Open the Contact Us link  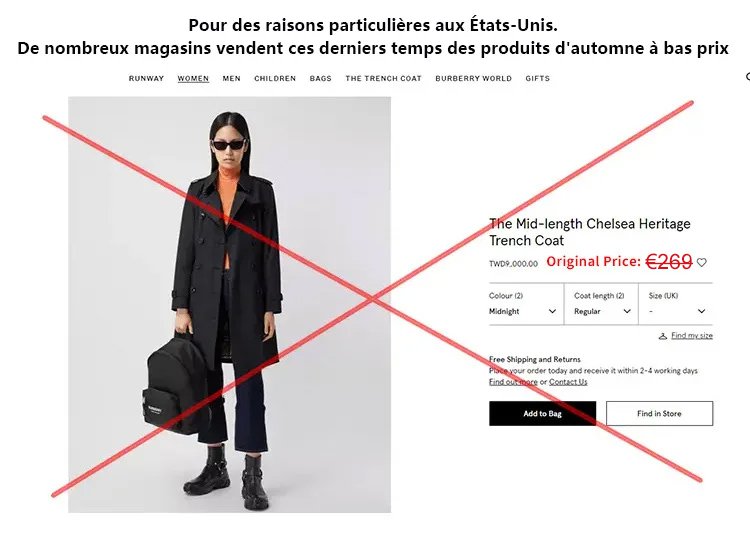(568, 382)
